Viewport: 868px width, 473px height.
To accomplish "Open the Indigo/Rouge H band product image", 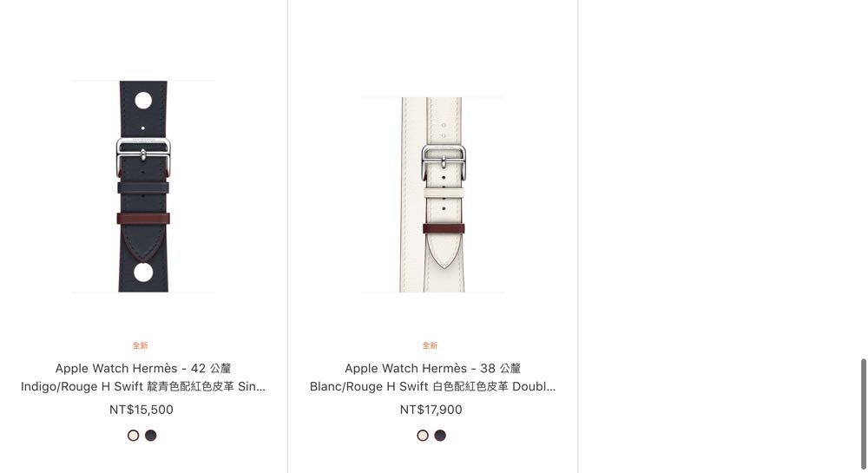I will (x=143, y=187).
